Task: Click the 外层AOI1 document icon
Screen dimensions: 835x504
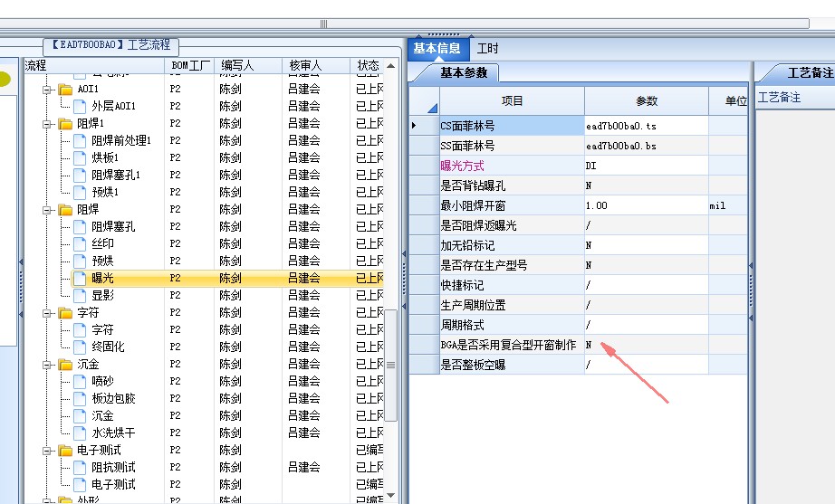Action: (x=80, y=107)
